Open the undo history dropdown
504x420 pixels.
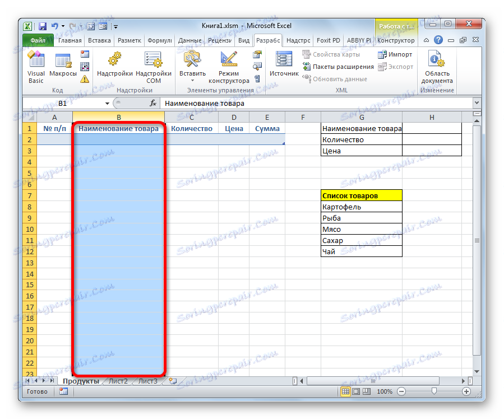[63, 26]
